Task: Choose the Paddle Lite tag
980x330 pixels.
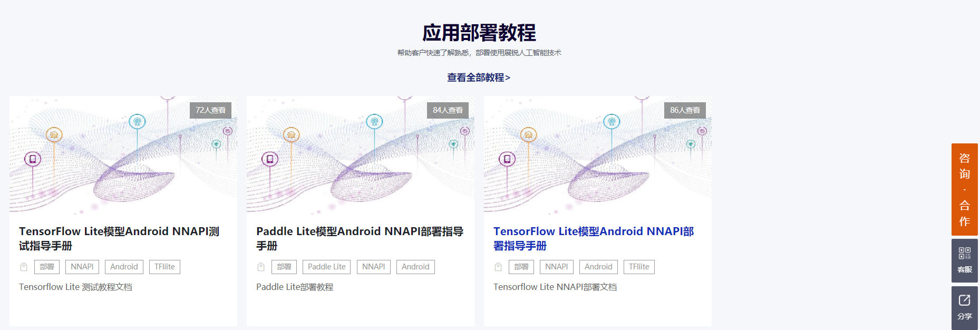Action: [327, 267]
